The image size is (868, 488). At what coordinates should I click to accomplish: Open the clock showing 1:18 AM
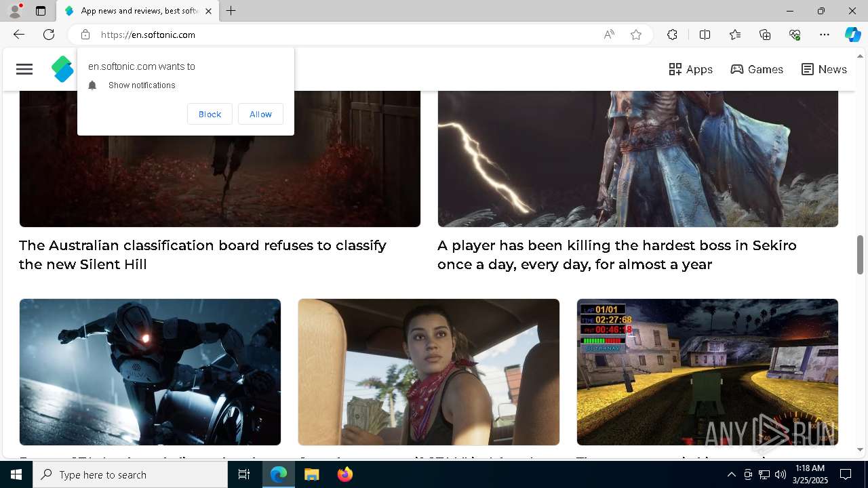810,474
